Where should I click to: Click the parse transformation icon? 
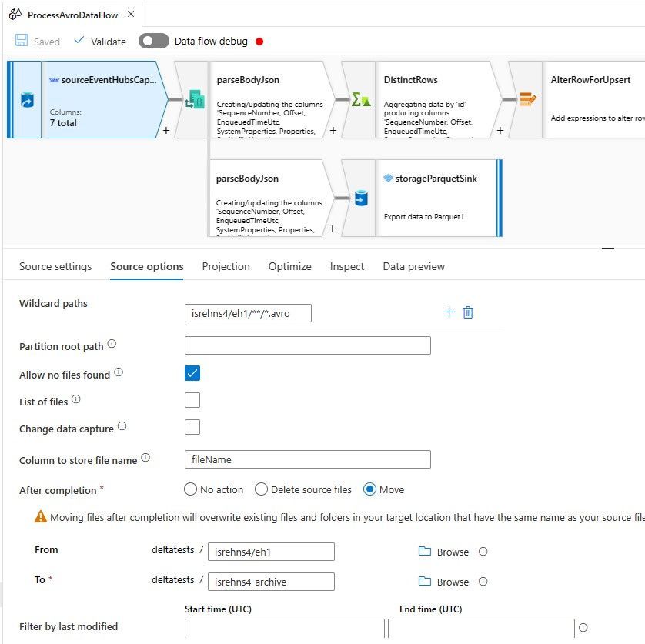195,99
